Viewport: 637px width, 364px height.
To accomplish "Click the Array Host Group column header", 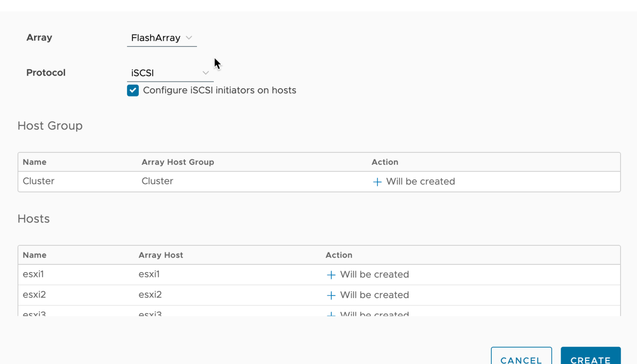I will coord(177,162).
